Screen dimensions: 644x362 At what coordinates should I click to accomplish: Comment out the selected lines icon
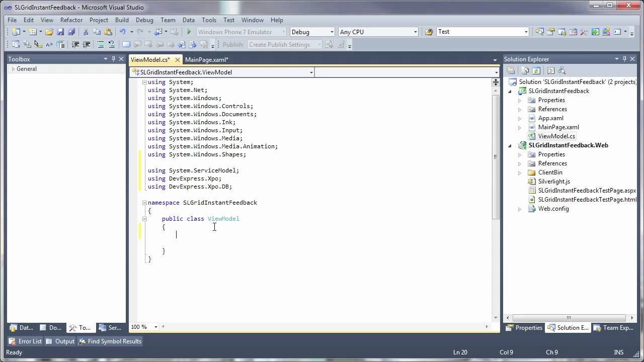pyautogui.click(x=101, y=45)
